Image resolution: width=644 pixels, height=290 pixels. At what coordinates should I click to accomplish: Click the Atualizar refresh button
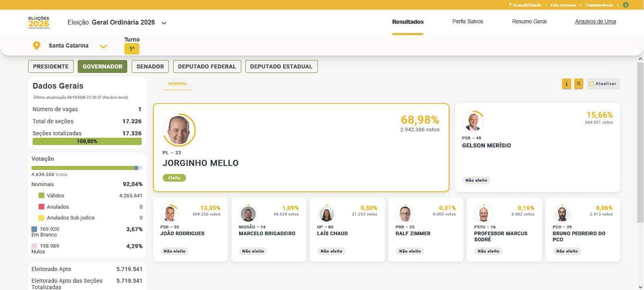[603, 84]
